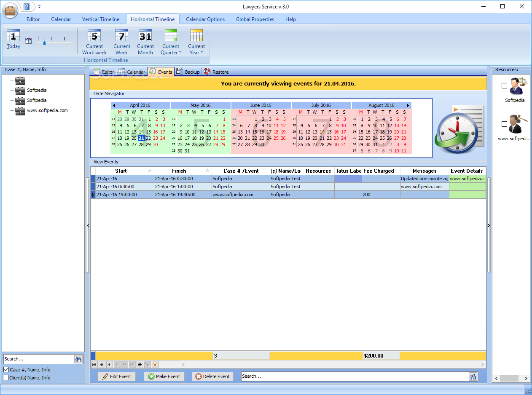Image resolution: width=532 pixels, height=395 pixels.
Task: Toggle the Client(s) Name, Info checkbox
Action: click(6, 378)
